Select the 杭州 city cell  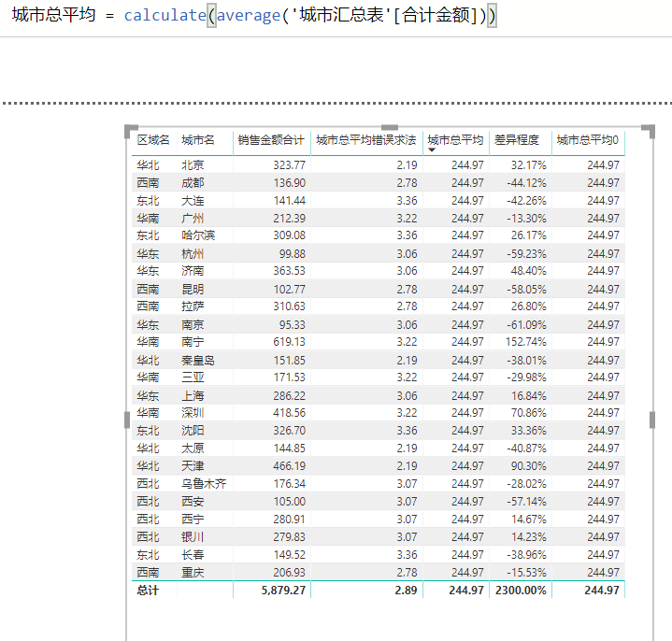click(193, 254)
